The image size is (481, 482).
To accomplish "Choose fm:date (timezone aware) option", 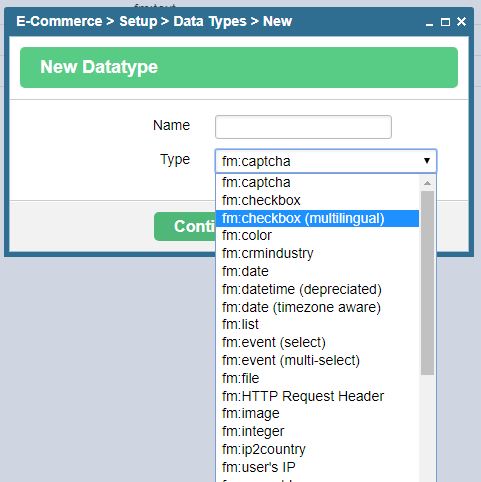I will 317,307.
